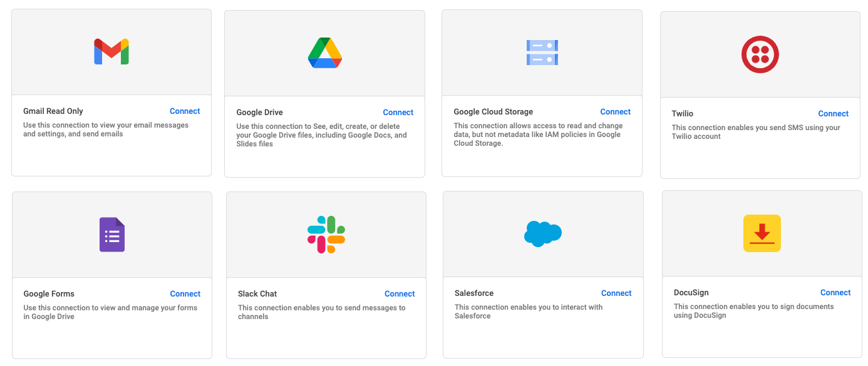Screen dimensions: 868x366
Task: Select the purple Google Forms icon
Action: 111,233
